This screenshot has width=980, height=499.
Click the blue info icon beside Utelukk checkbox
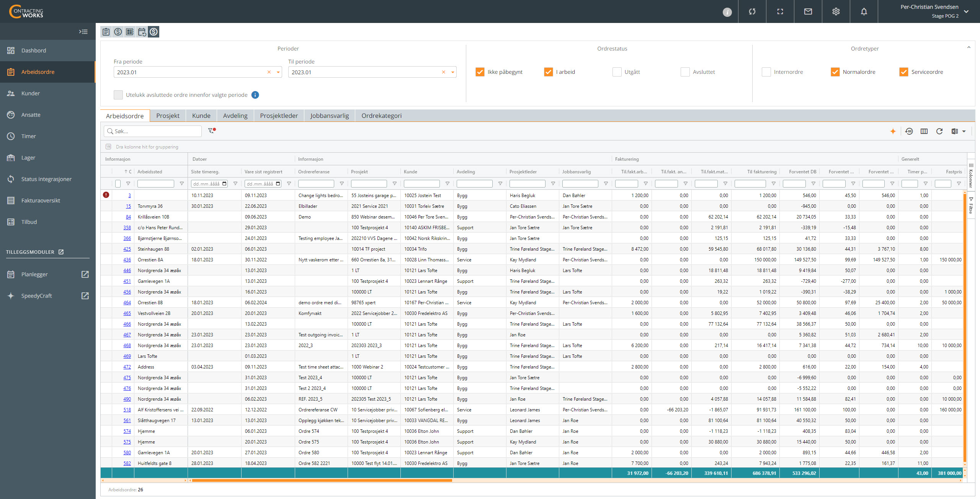coord(255,95)
